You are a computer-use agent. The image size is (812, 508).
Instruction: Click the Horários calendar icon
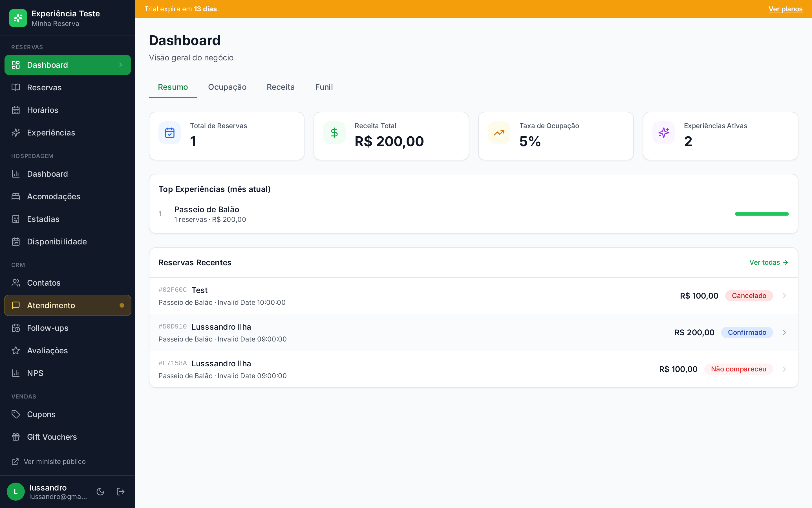[x=16, y=110]
